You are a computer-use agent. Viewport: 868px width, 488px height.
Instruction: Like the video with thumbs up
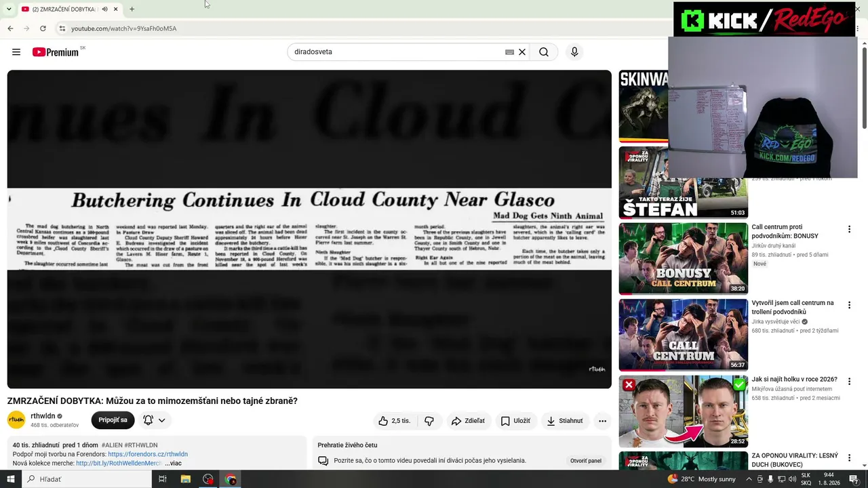point(395,421)
